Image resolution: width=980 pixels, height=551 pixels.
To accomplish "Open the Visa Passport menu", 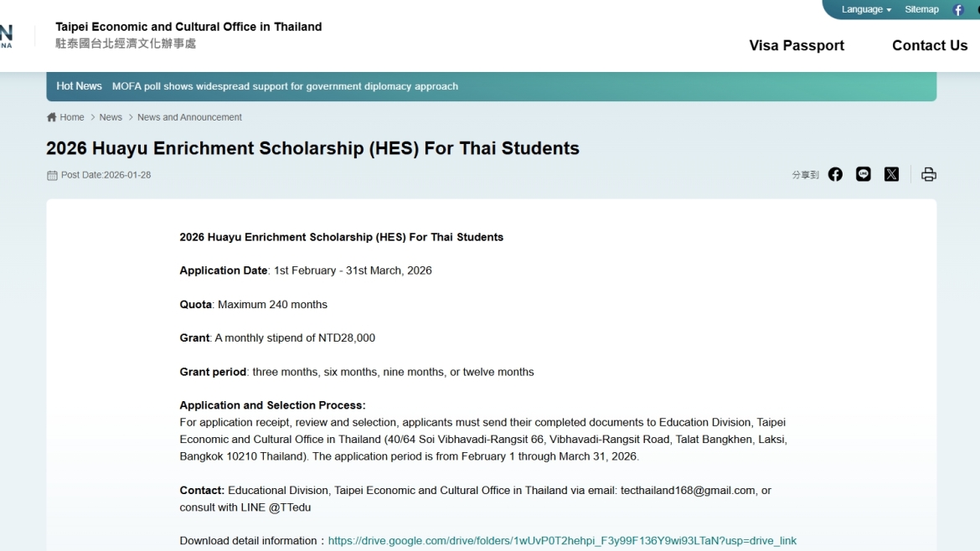I will (x=796, y=45).
